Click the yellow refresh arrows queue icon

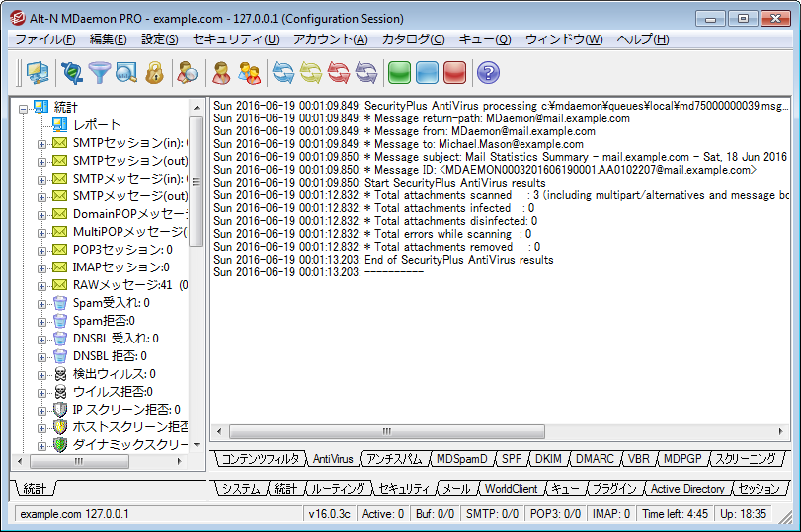click(x=310, y=72)
